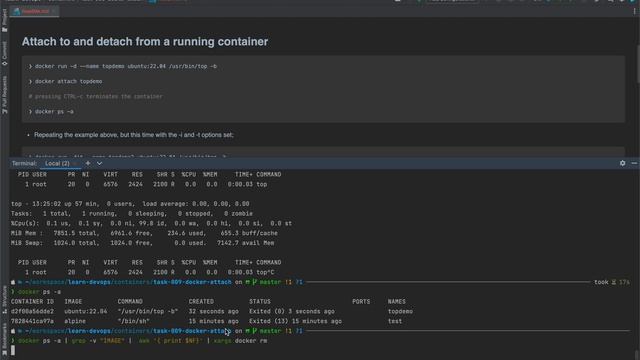Click the '32 seconds ago' created cell
Screen dimensions: 640x360
213,311
